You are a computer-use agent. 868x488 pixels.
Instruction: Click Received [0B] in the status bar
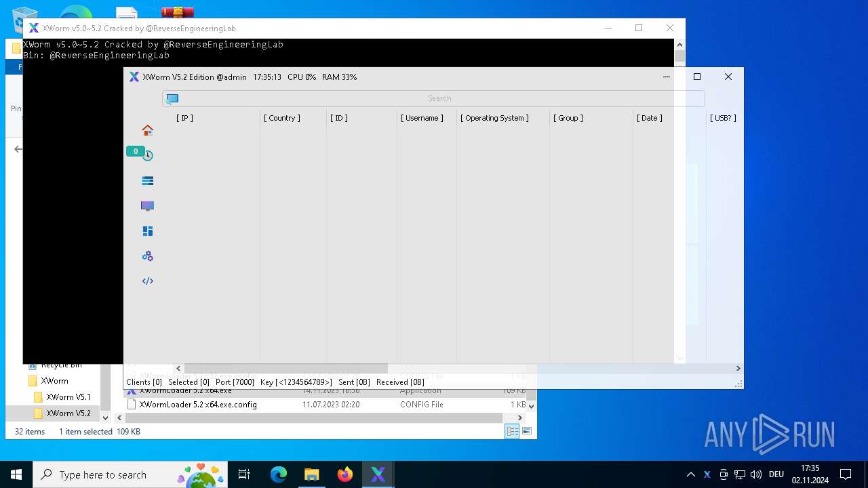tap(400, 382)
